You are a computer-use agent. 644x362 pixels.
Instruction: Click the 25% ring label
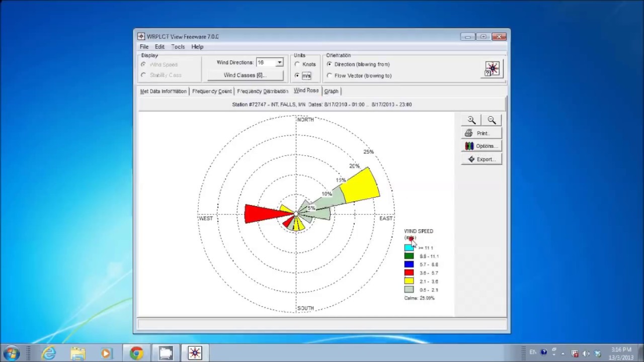369,152
